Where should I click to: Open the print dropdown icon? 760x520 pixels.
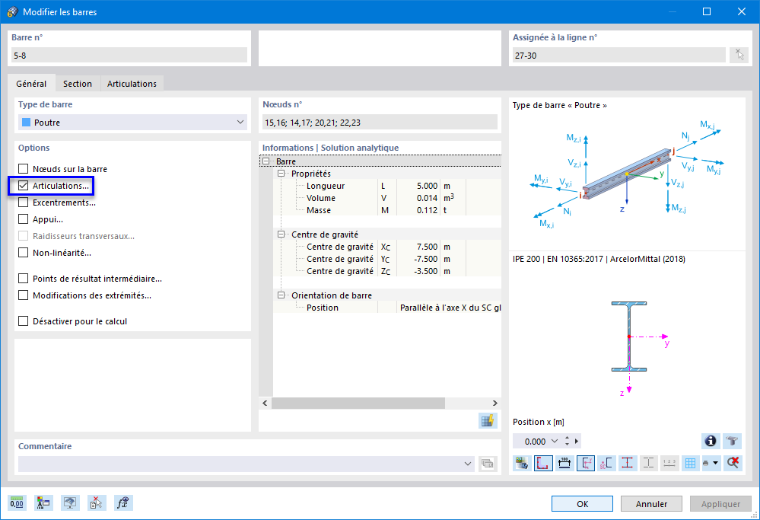coord(711,463)
